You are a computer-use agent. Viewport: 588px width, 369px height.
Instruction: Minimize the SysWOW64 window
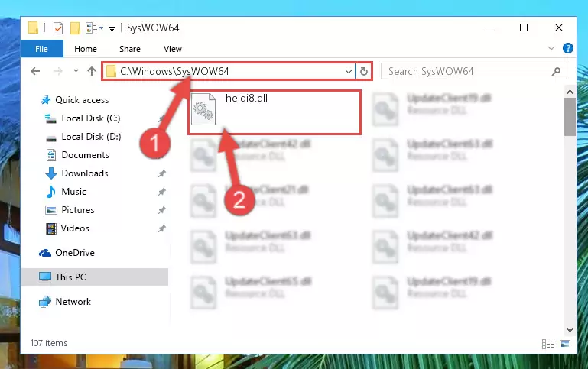click(x=489, y=28)
